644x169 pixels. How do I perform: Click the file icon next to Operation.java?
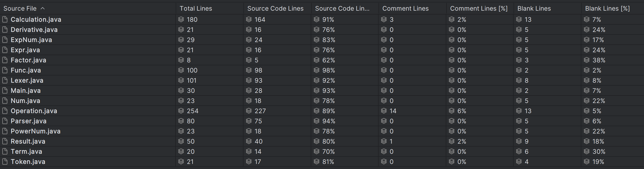click(5, 111)
